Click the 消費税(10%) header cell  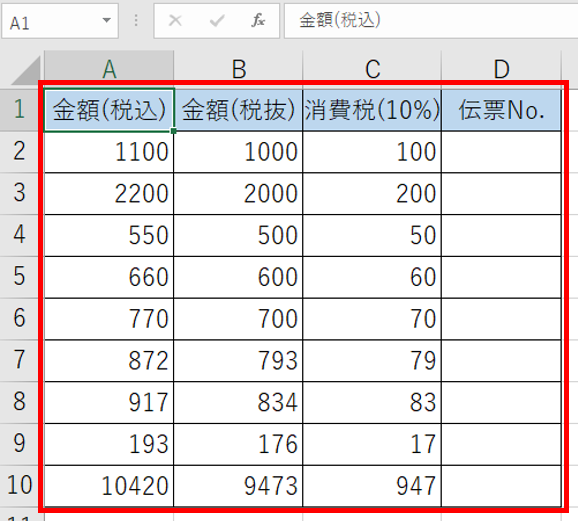coord(372,110)
